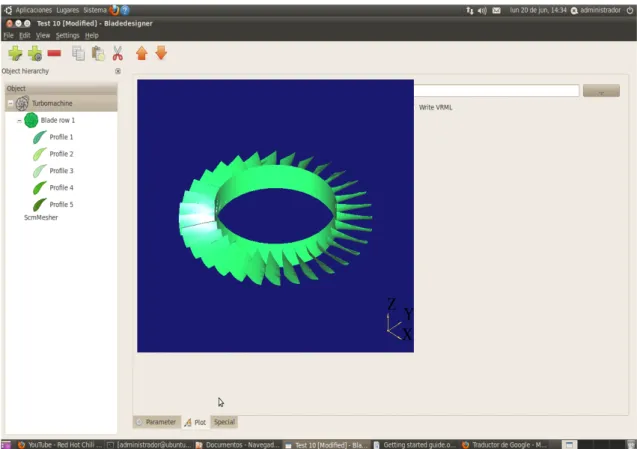Click the green plus Add object icon
Viewport: 637px width, 449px height.
coord(15,53)
